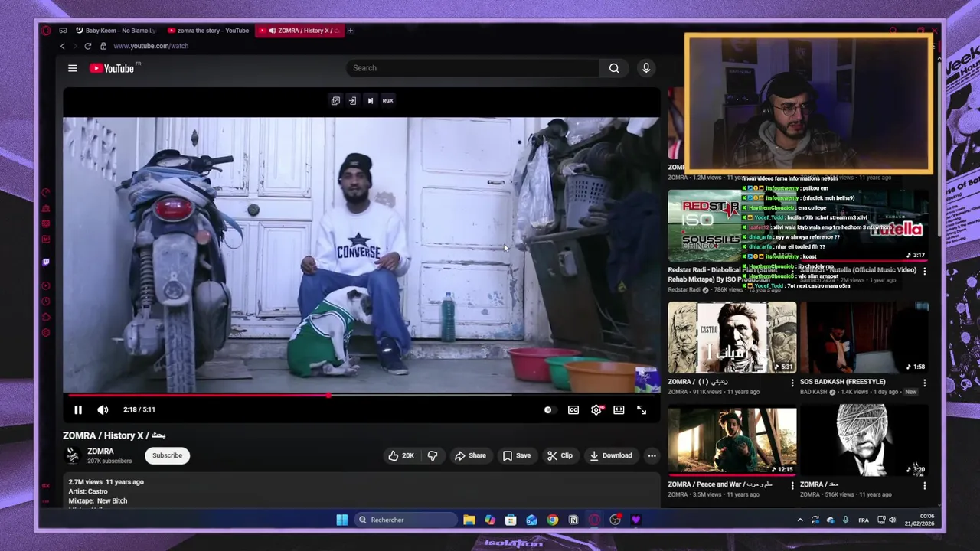Start voice search with the microphone icon
The image size is (980, 551).
click(646, 68)
